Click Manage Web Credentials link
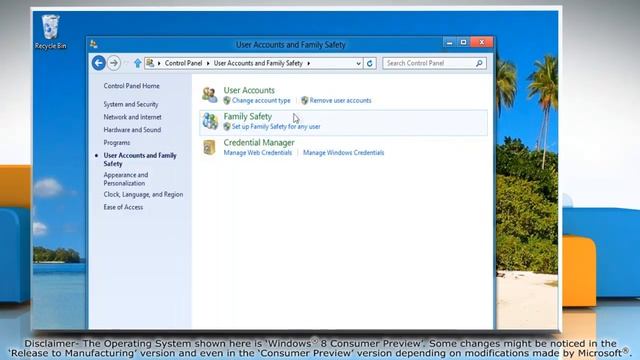640x360 pixels. pos(258,153)
